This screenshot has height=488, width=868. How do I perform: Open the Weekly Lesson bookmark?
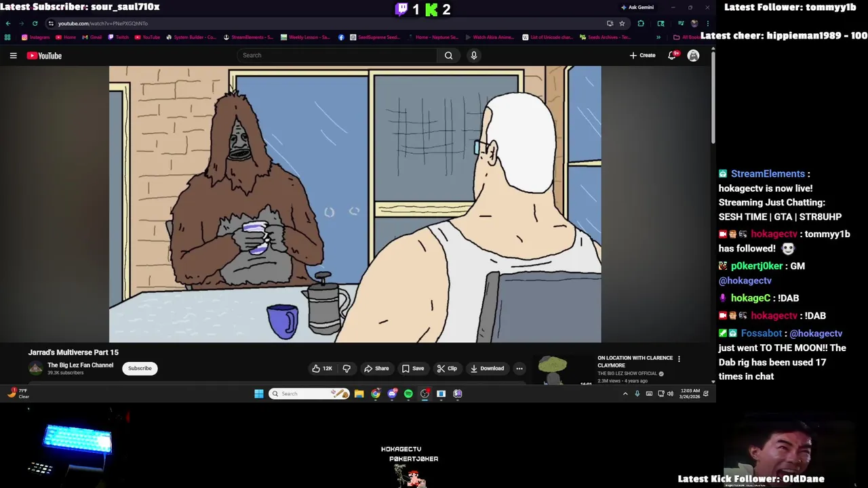pyautogui.click(x=305, y=37)
